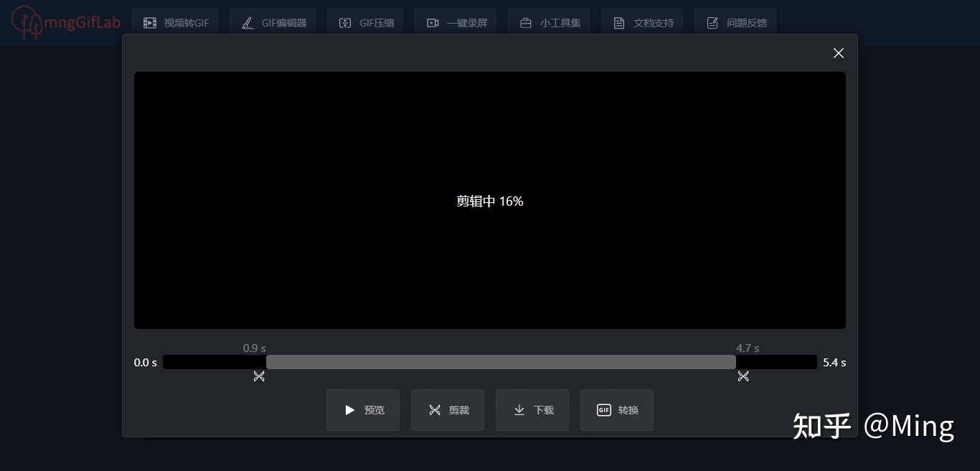Image resolution: width=980 pixels, height=471 pixels.
Task: Click the mngGifLab logo
Action: tap(65, 23)
